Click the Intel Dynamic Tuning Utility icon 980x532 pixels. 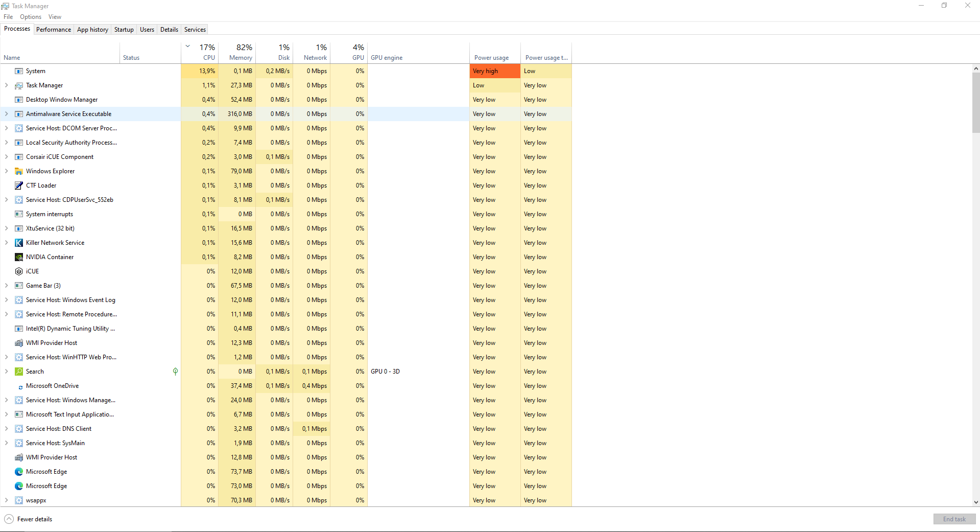(x=19, y=329)
